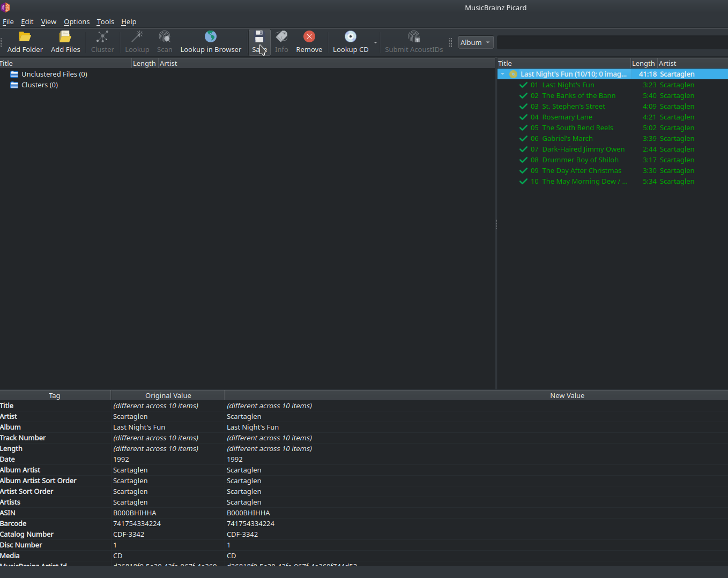
Task: Click the green checkmark of Drummer Boy of Shiloh
Action: (x=524, y=160)
